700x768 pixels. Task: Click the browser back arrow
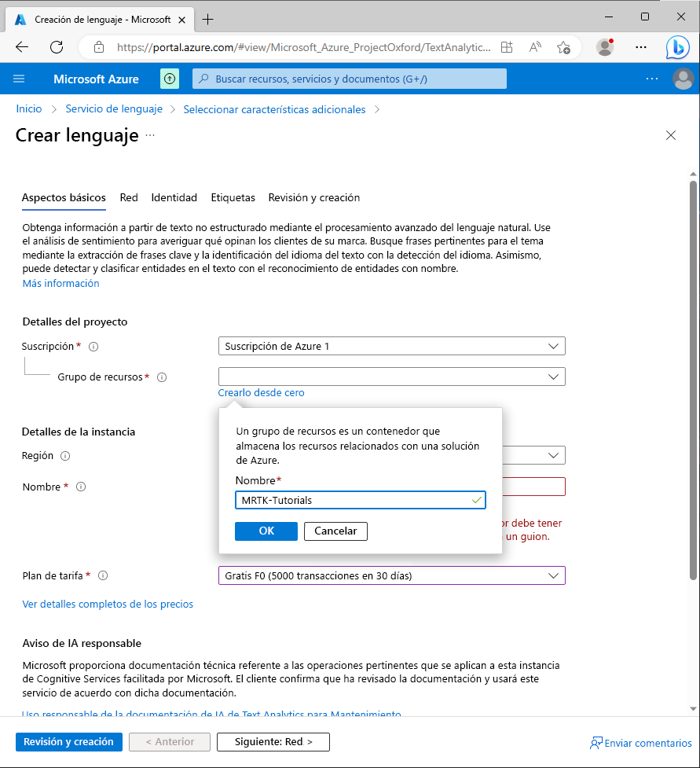pos(22,47)
